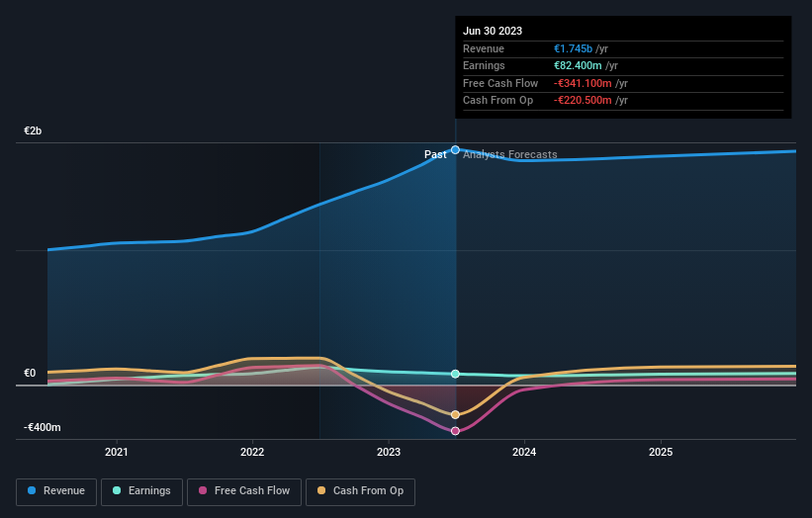812x518 pixels.
Task: Toggle the Free Cash Flow legend button
Action: pos(244,491)
